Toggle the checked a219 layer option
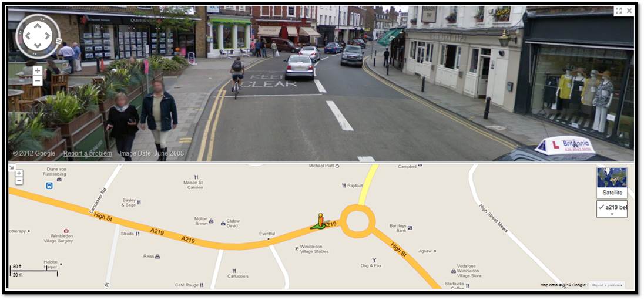This screenshot has height=300, width=644. point(612,208)
